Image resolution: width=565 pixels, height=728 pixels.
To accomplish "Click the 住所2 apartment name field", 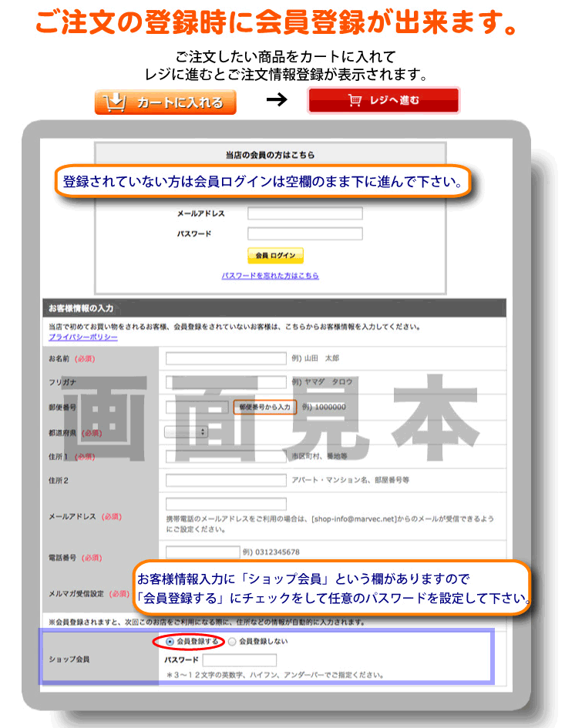I will (226, 479).
